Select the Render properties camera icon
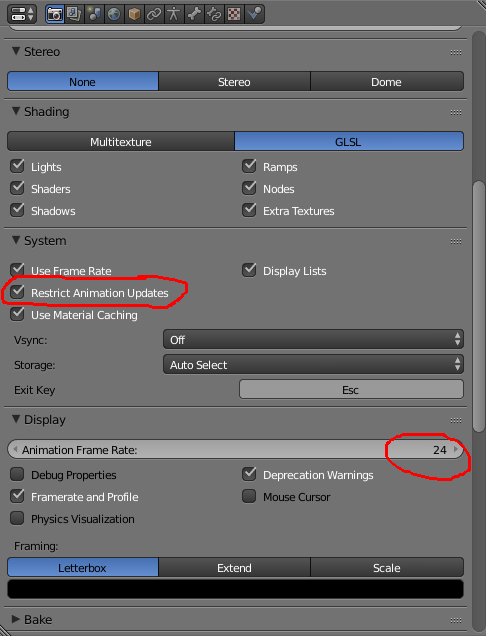486x636 pixels. click(55, 14)
